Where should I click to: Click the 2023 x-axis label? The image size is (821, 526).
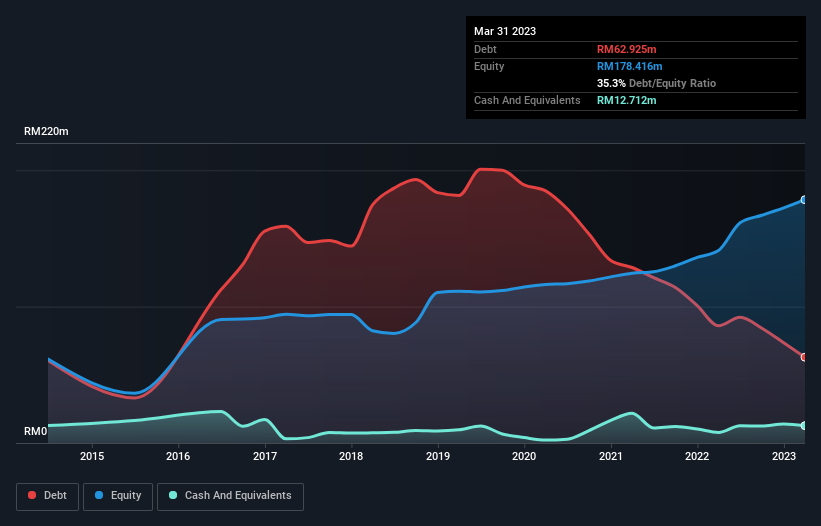(x=784, y=456)
